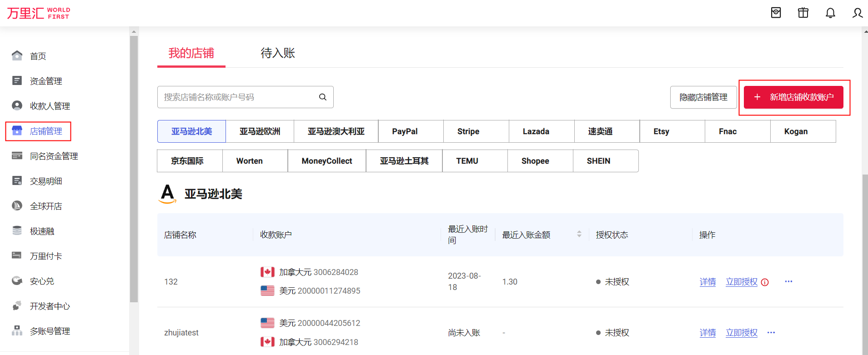The image size is (868, 355).
Task: Switch to the 待入账 tab
Action: coord(277,53)
